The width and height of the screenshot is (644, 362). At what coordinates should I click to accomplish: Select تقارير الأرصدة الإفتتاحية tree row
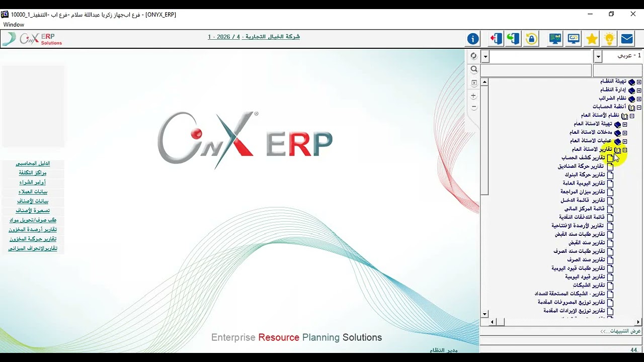[x=578, y=226]
